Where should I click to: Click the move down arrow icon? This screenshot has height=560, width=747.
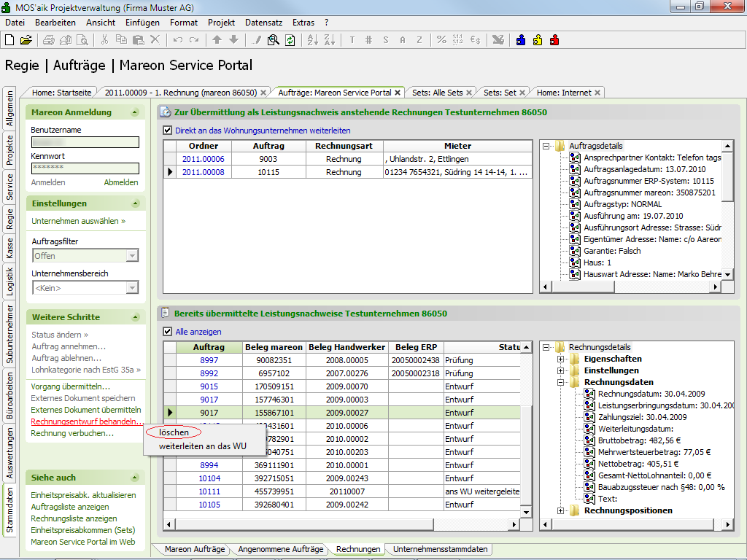tap(233, 40)
